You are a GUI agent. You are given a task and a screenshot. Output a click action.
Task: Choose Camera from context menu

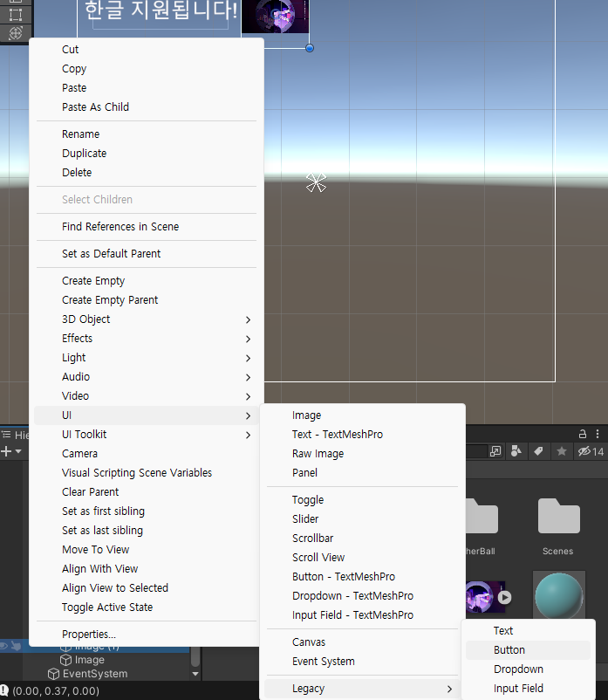(147, 454)
